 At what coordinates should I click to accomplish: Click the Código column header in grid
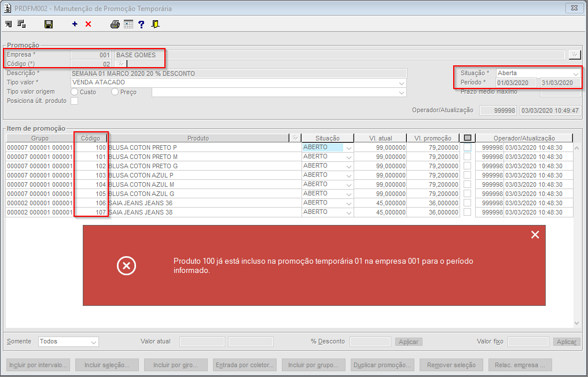click(91, 138)
